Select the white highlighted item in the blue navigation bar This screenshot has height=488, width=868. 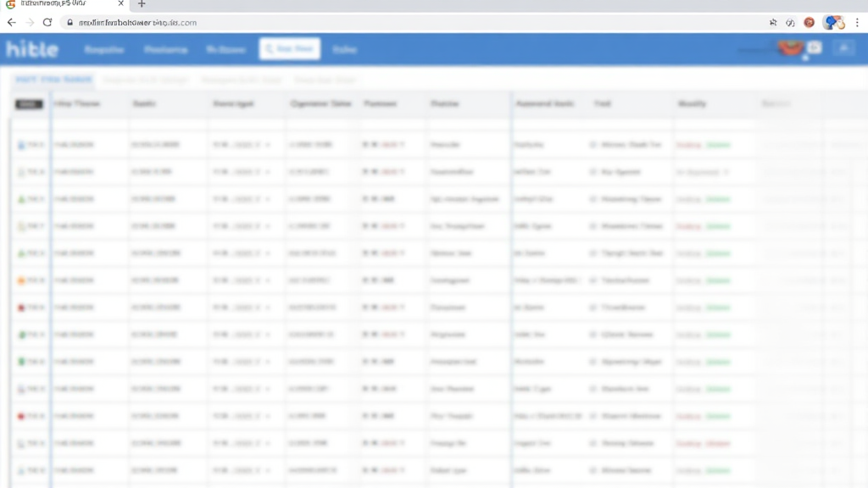(x=289, y=49)
